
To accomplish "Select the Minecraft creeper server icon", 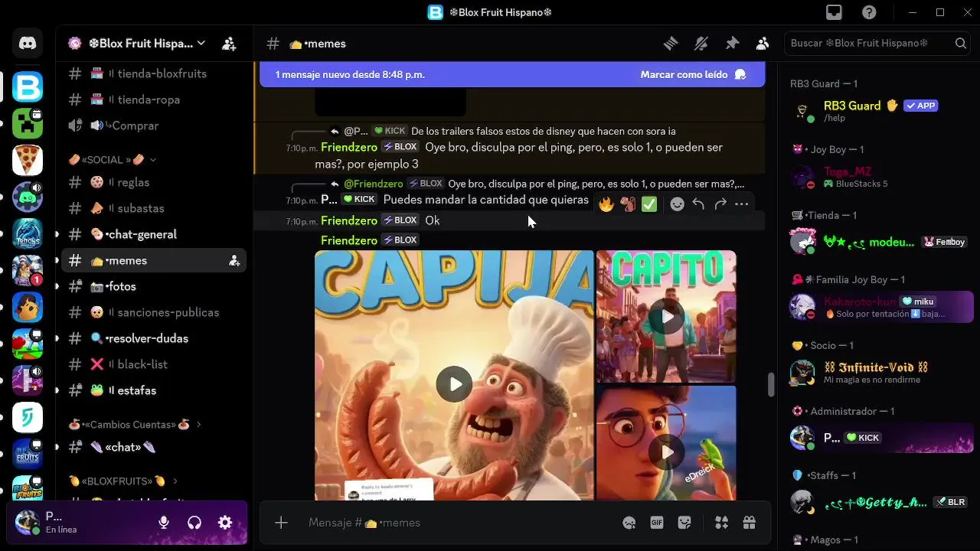I will click(x=28, y=123).
